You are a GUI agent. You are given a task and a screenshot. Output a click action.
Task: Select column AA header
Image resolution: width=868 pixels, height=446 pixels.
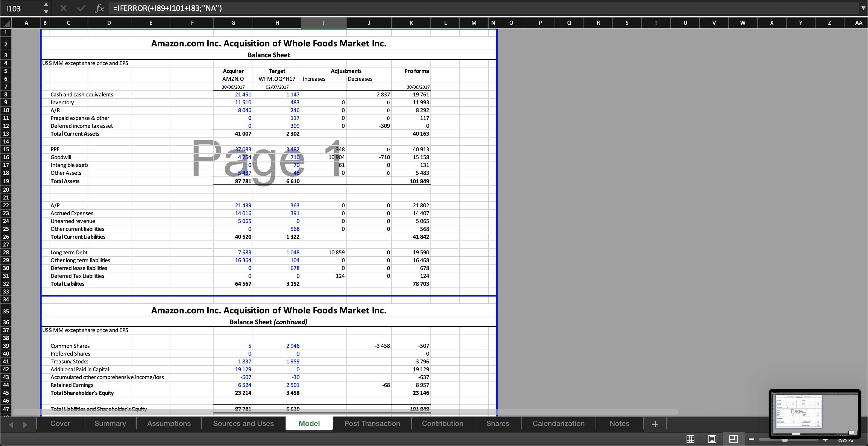[858, 23]
